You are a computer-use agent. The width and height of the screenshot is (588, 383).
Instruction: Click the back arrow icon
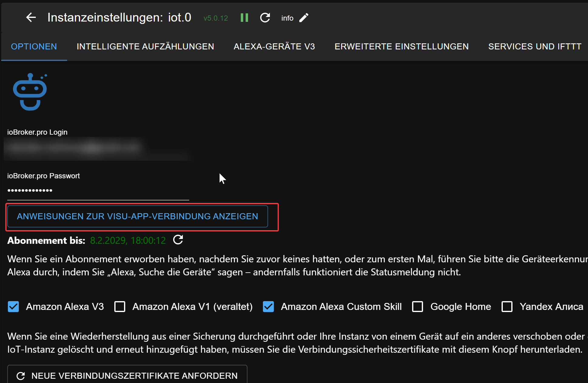click(x=31, y=18)
